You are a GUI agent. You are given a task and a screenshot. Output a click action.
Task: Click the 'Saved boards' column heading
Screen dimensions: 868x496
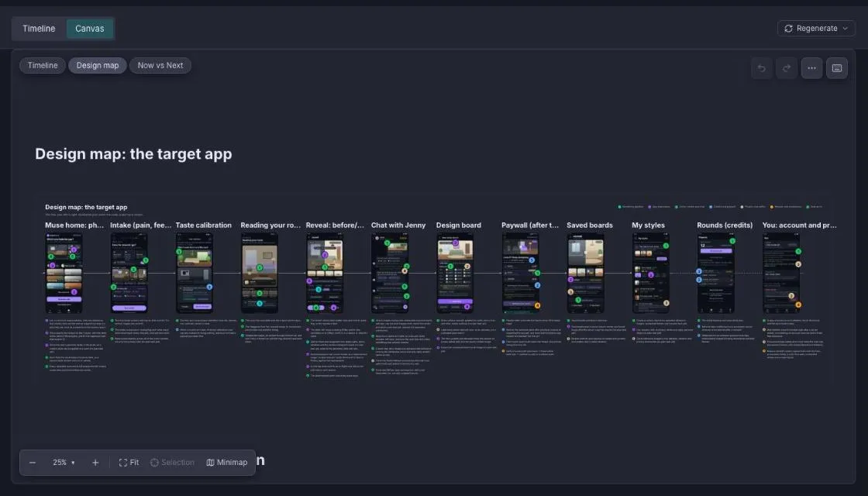pos(590,226)
